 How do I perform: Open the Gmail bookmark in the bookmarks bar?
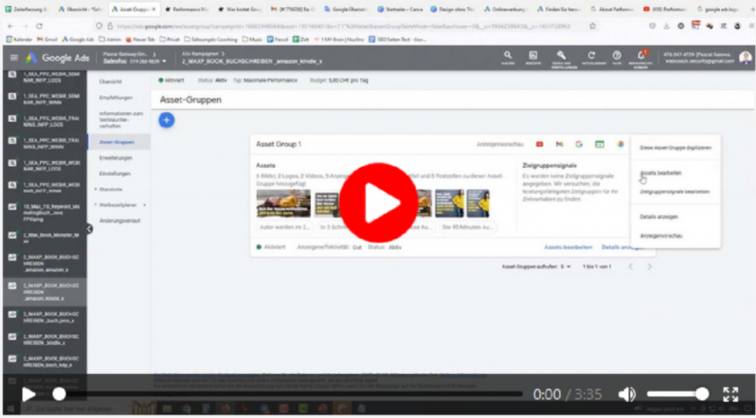pyautogui.click(x=47, y=40)
